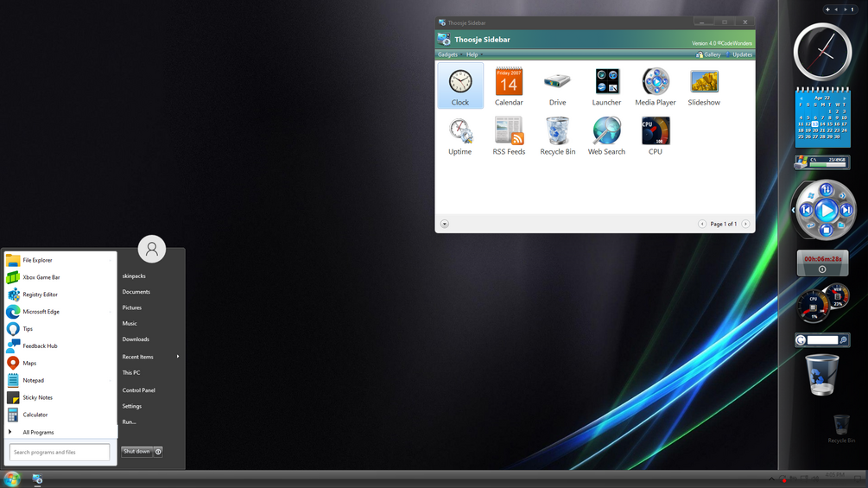The width and height of the screenshot is (868, 488).
Task: Select the CPU gadget icon
Action: [656, 136]
